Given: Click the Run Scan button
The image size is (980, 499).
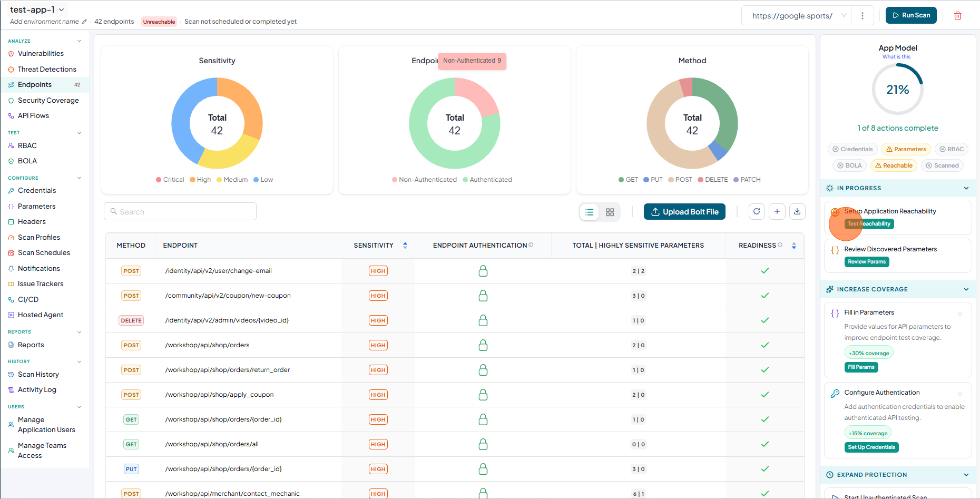Looking at the screenshot, I should (x=911, y=15).
